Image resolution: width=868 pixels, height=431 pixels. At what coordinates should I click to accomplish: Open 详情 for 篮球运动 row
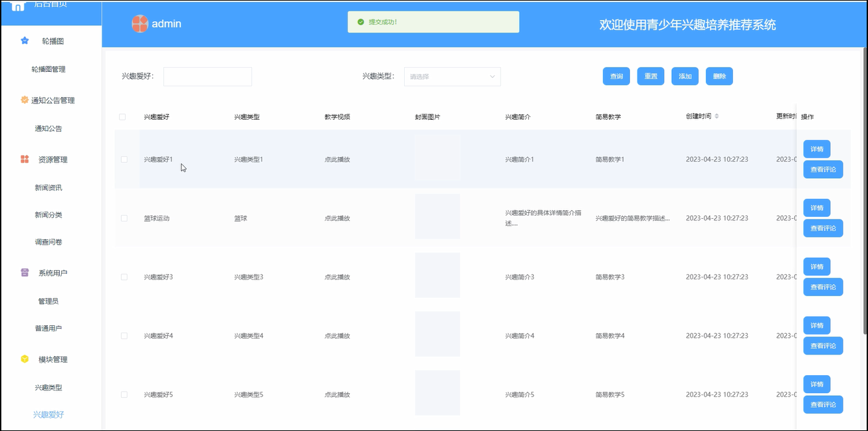click(817, 208)
